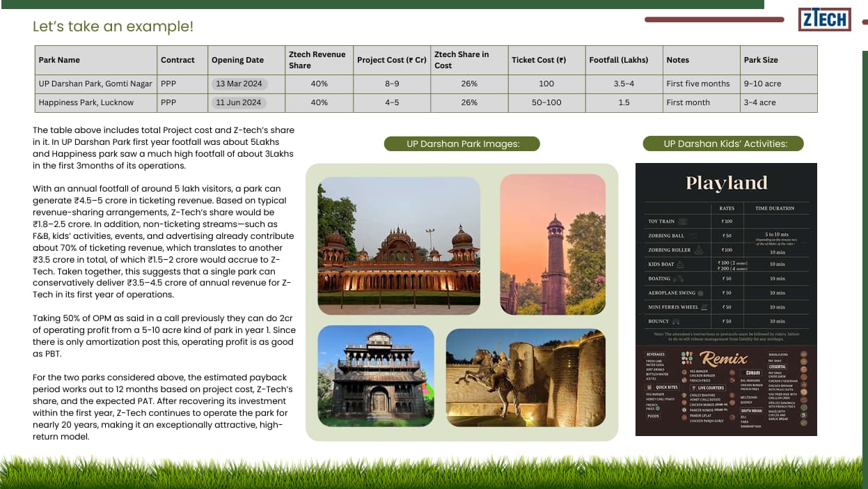
Task: Click the Remix food menu title
Action: point(724,359)
